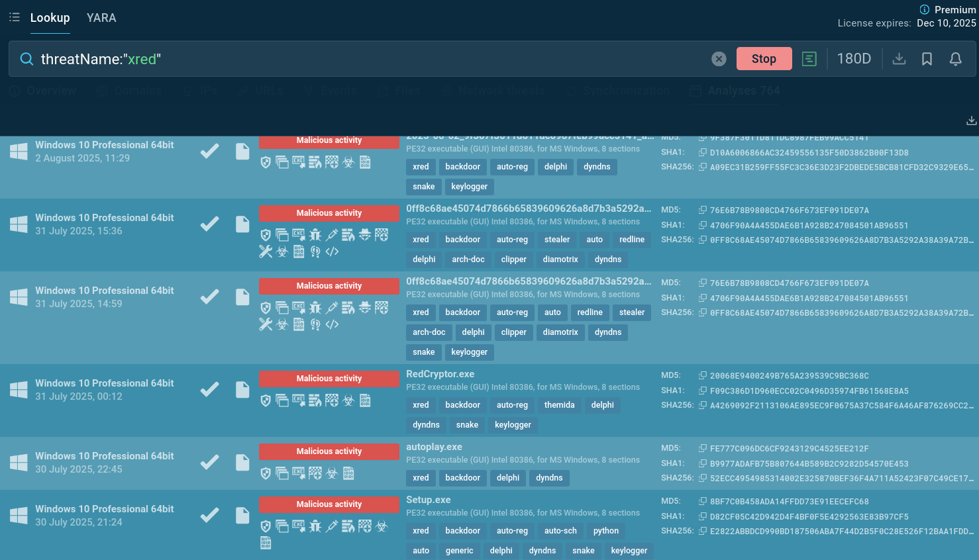Viewport: 979px width, 560px height.
Task: Copy the MD5 hash of RedCryptor.exe
Action: click(x=702, y=375)
